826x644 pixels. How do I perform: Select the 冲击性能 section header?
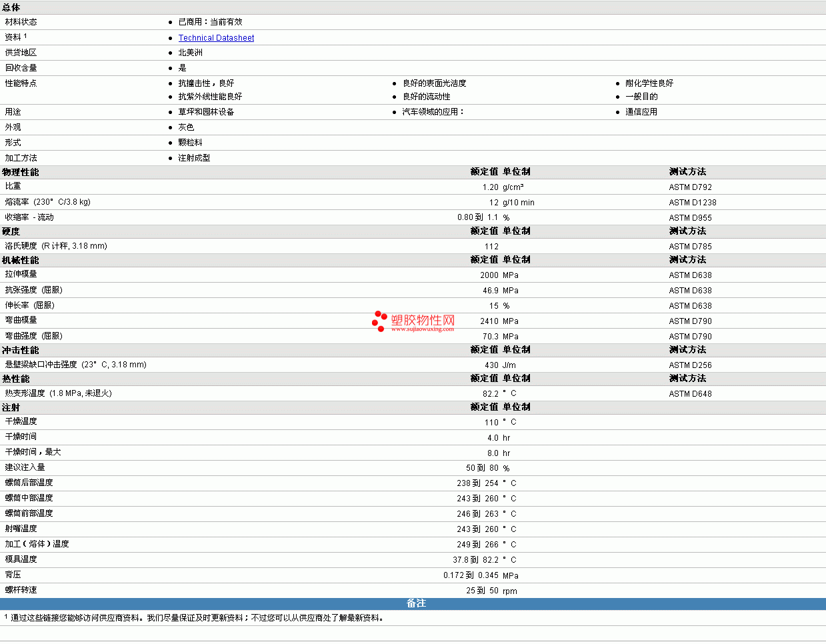coord(21,350)
